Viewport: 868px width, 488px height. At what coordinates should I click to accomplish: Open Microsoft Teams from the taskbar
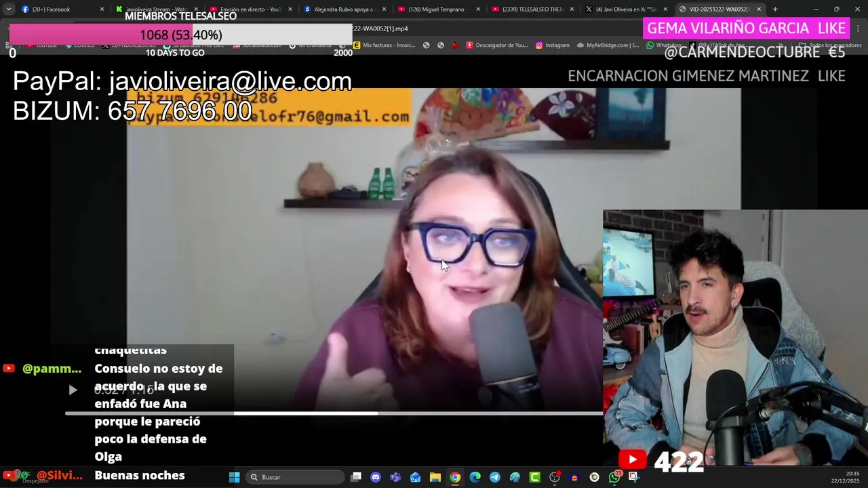pyautogui.click(x=395, y=477)
